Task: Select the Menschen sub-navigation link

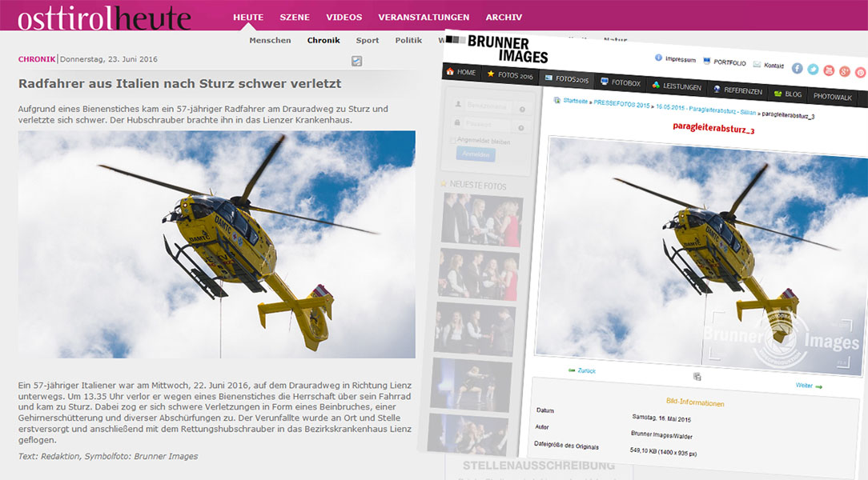Action: pos(270,40)
